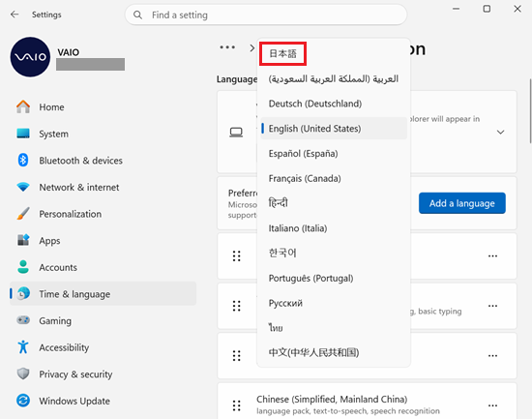This screenshot has width=532, height=419.
Task: Choose Русский from the language list
Action: [x=334, y=303]
